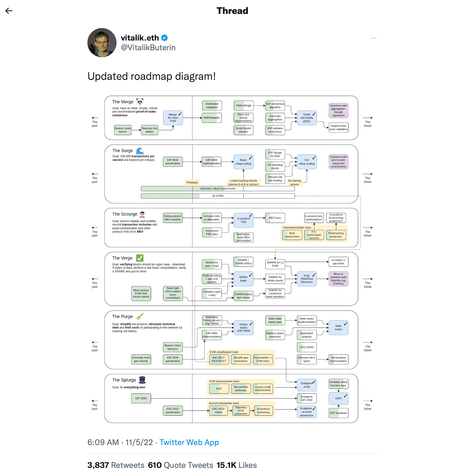Image resolution: width=466 pixels, height=476 pixels.
Task: Click the character emoji beside The Scourge
Action: 142,214
